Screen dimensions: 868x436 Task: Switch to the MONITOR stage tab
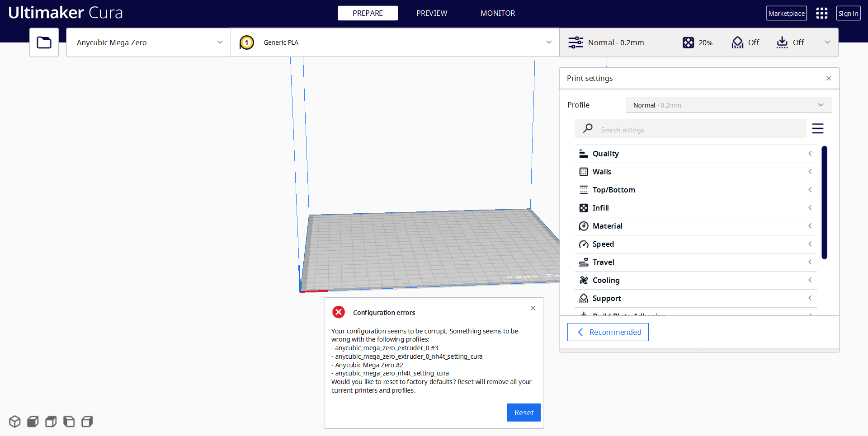(498, 13)
